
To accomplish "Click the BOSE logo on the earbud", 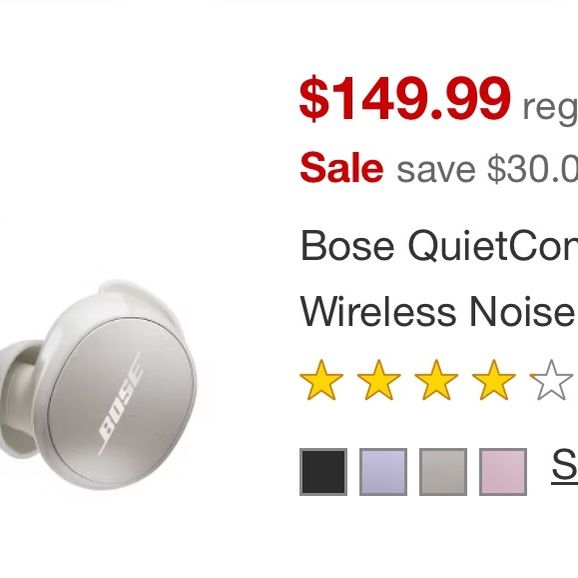I will pos(121,404).
